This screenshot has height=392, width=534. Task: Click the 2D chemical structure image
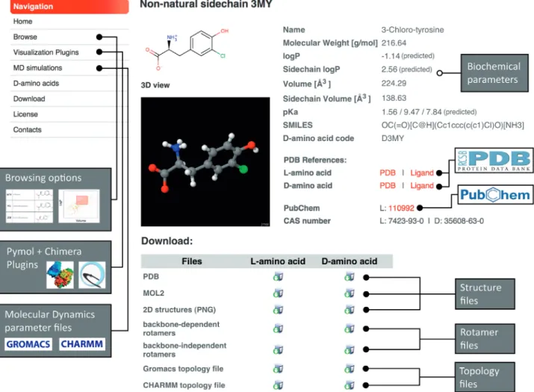[187, 50]
